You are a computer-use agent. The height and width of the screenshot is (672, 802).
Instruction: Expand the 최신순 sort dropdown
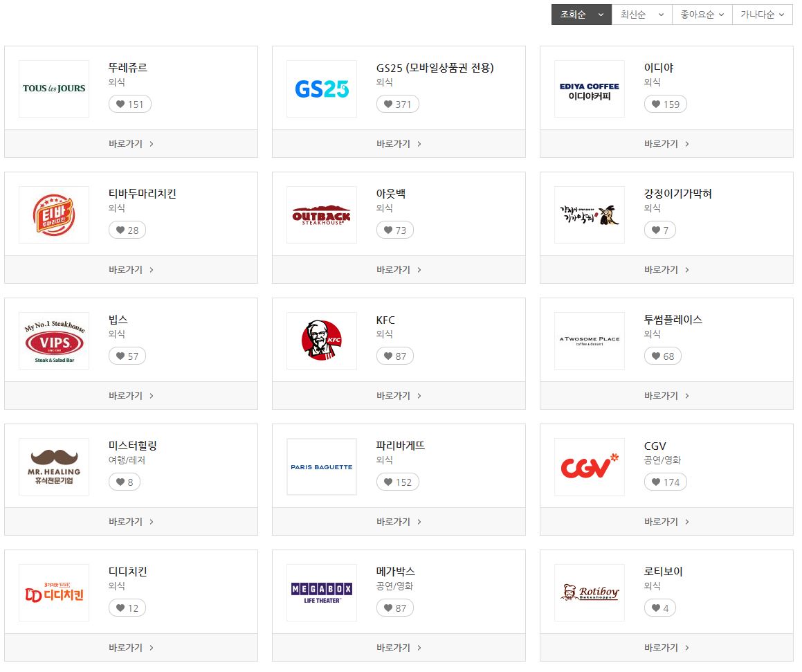[642, 15]
